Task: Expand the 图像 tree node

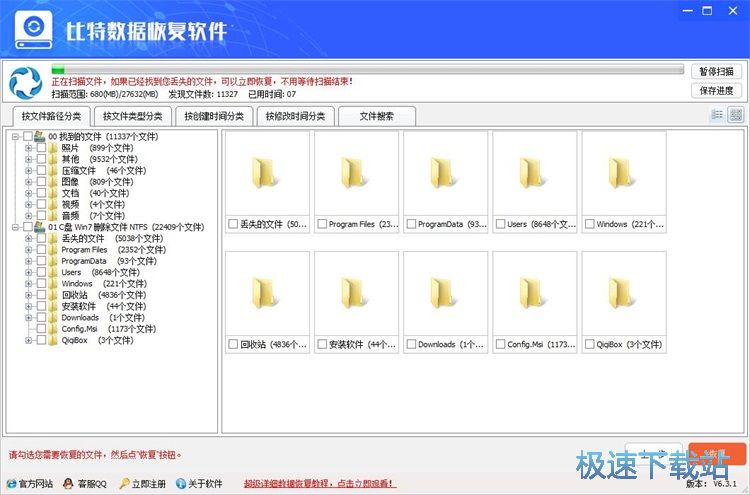Action: tap(29, 182)
